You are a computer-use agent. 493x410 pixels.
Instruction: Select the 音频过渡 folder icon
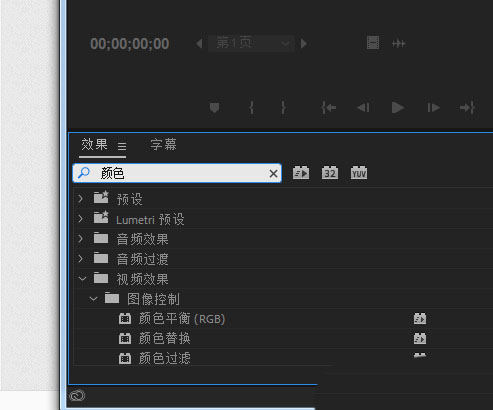(x=101, y=258)
